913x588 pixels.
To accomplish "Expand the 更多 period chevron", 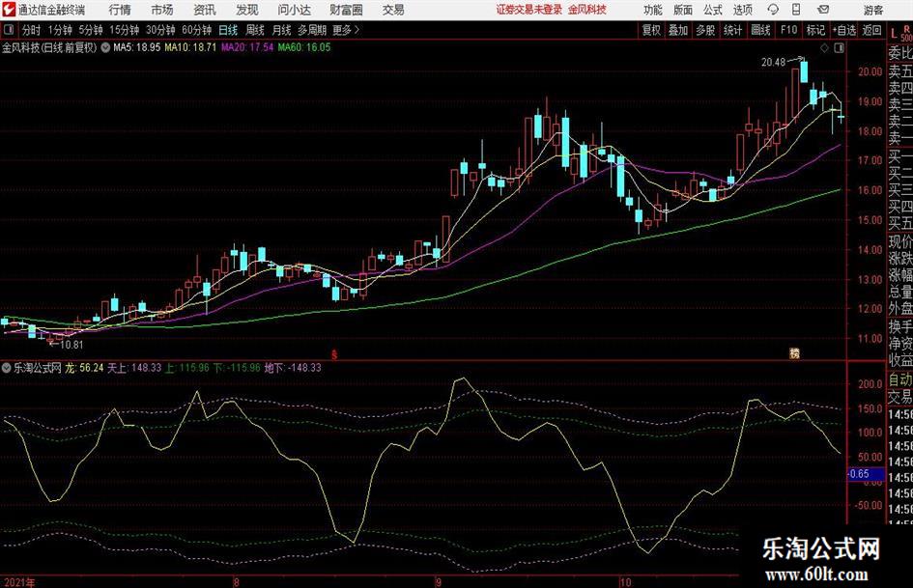I will 357,30.
